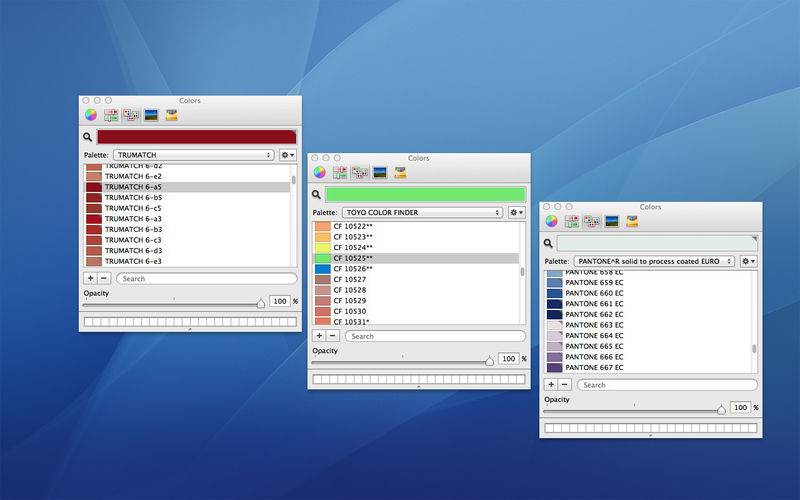The image size is (800, 500).
Task: Click green current color bar
Action: click(x=425, y=194)
